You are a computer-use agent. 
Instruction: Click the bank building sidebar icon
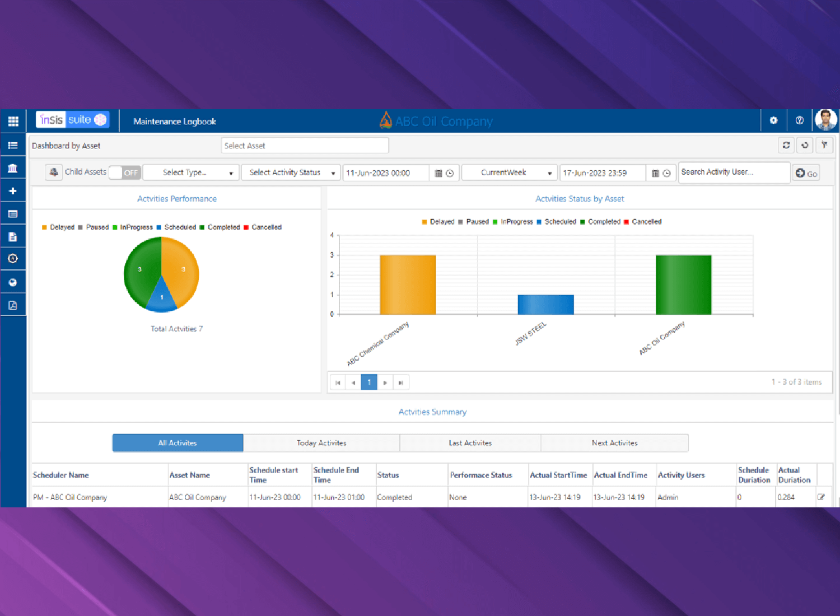pyautogui.click(x=13, y=168)
